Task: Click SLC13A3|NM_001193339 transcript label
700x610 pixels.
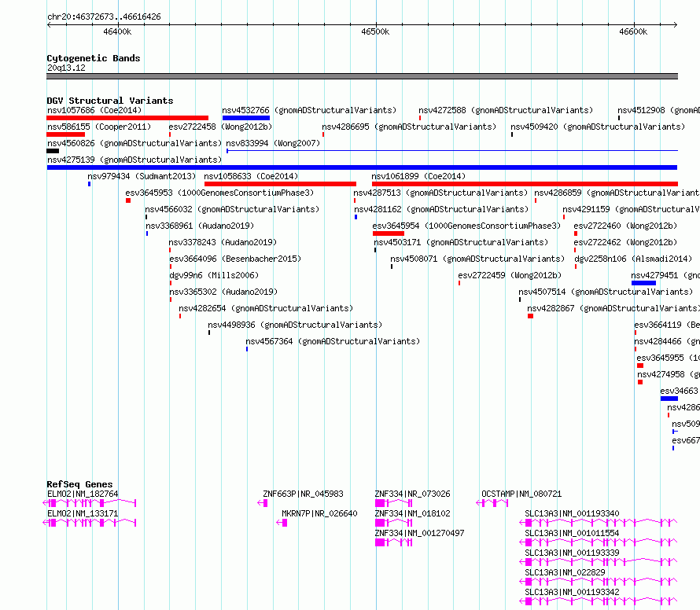Action: (x=573, y=553)
